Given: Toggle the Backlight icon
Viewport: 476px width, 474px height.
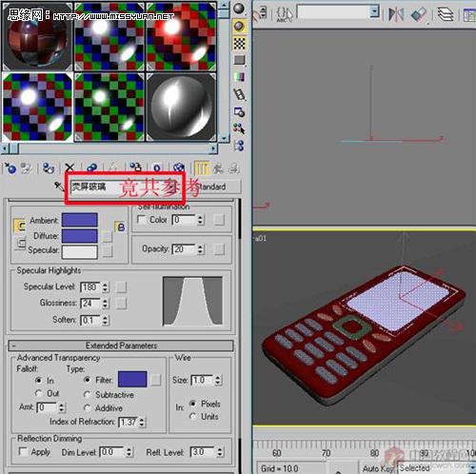Looking at the screenshot, I should click(239, 26).
